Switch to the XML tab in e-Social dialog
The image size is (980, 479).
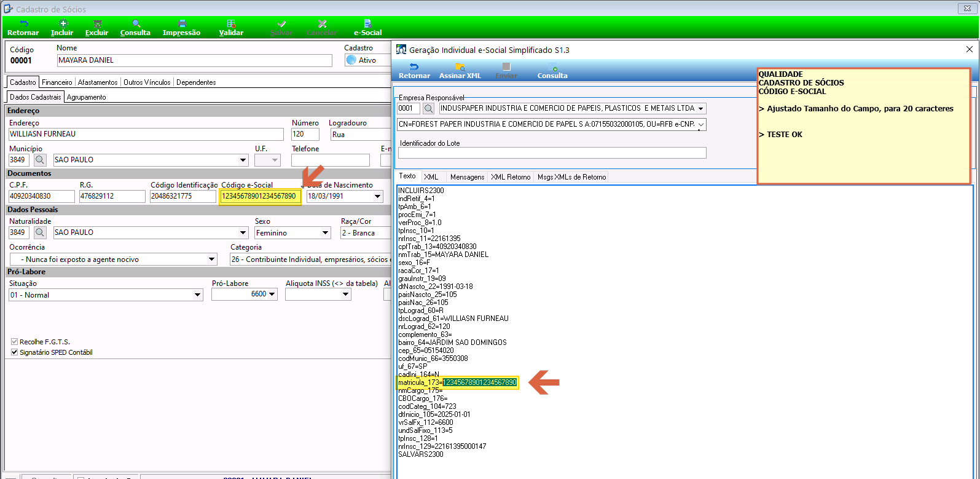coord(431,176)
